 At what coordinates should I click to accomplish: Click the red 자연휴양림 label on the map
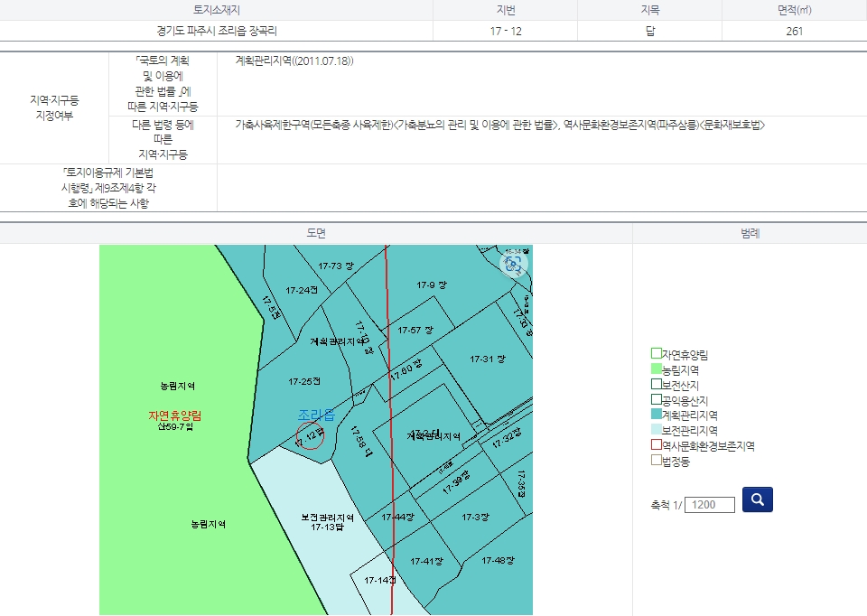pyautogui.click(x=175, y=415)
